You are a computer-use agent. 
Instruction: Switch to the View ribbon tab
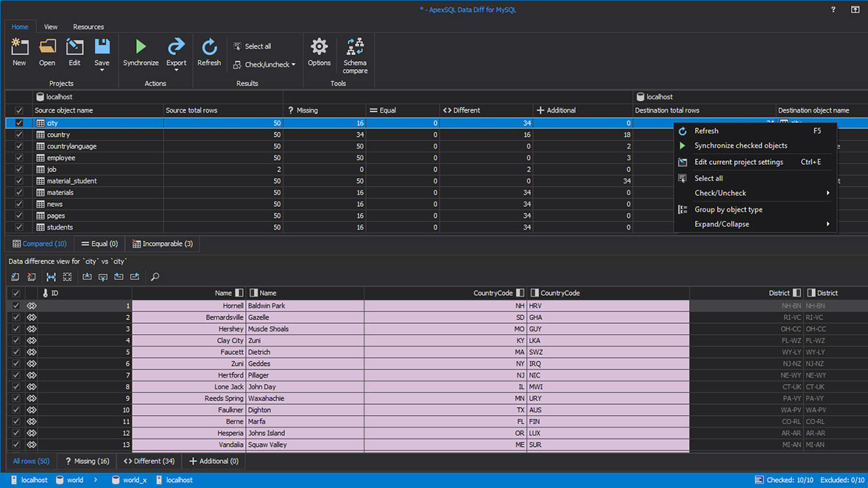pyautogui.click(x=50, y=26)
